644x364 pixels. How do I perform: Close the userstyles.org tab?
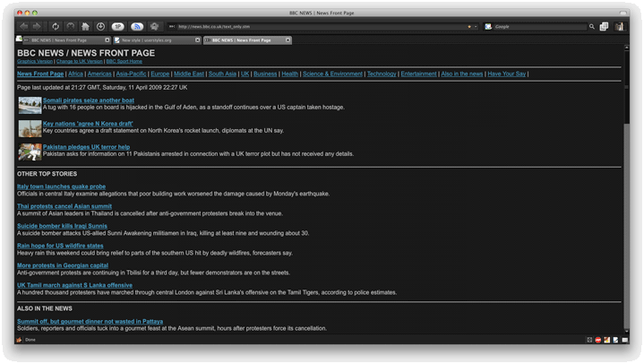pyautogui.click(x=198, y=39)
